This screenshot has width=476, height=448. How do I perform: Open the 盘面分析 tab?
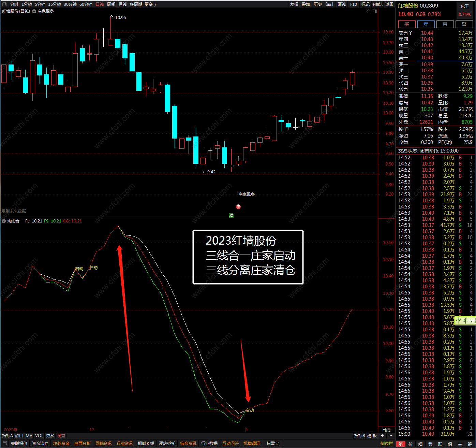click(x=83, y=444)
